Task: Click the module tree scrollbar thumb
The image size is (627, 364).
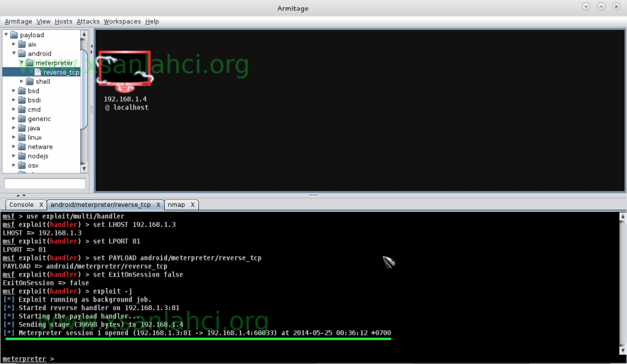Action: click(x=84, y=89)
